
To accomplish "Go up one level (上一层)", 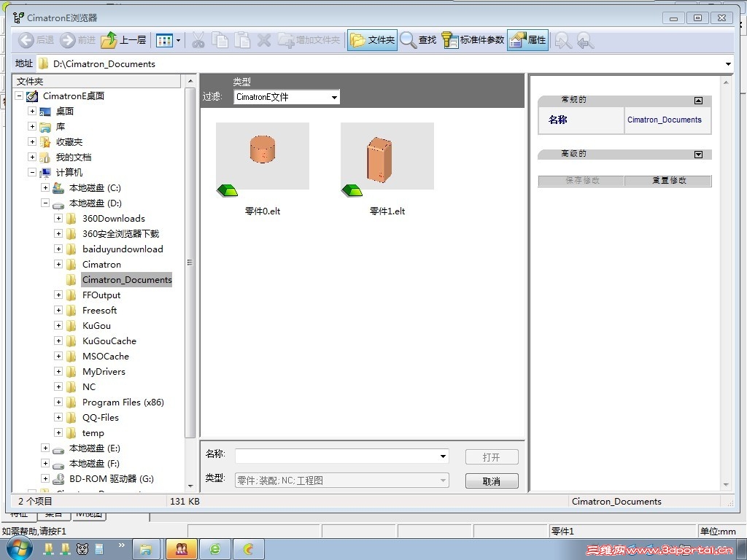I will tap(123, 41).
